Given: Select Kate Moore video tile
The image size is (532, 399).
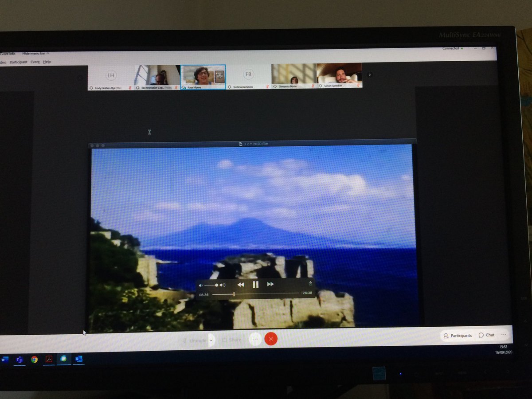Looking at the screenshot, I should pyautogui.click(x=203, y=77).
